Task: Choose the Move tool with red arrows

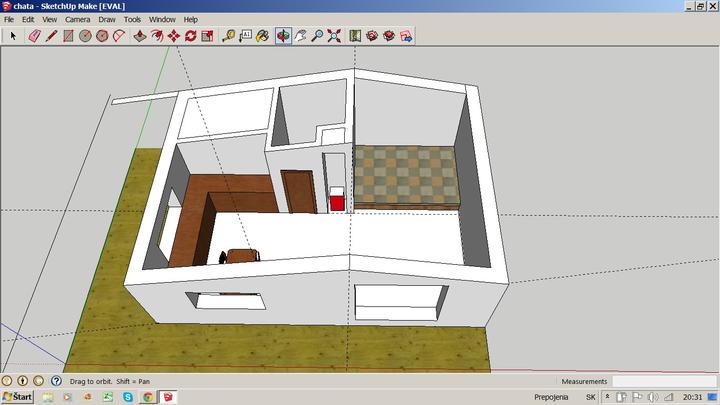Action: [173, 36]
